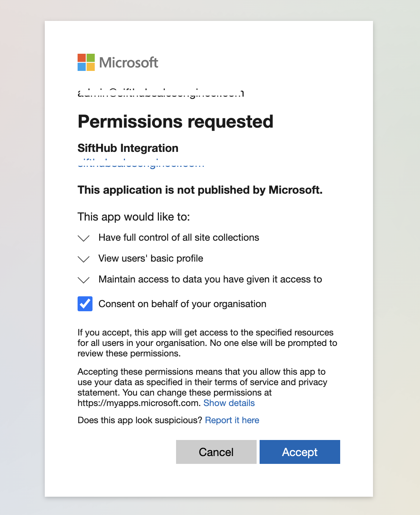Click the 'Report it here' link
The image size is (420, 515).
click(x=232, y=420)
